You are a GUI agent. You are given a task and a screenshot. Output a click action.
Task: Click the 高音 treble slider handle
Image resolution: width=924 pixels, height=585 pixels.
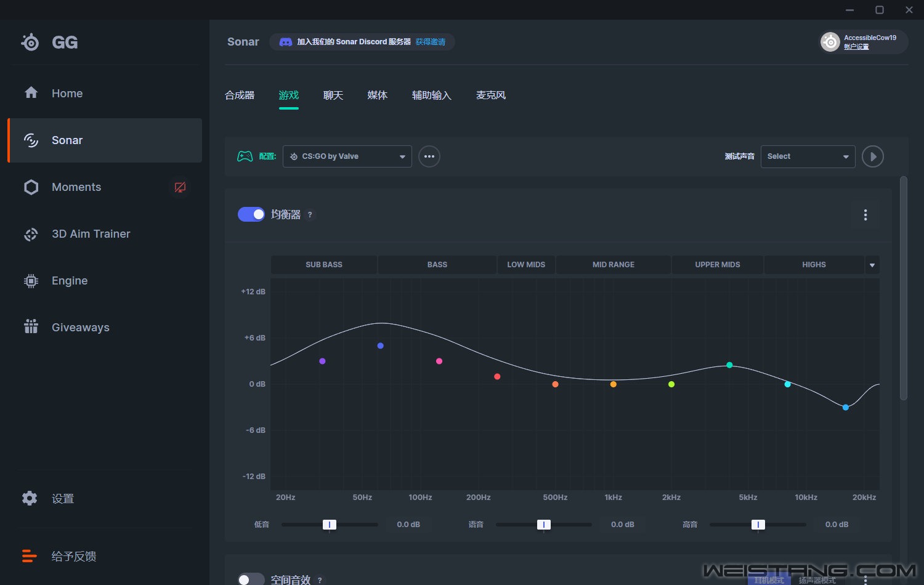[x=758, y=525]
